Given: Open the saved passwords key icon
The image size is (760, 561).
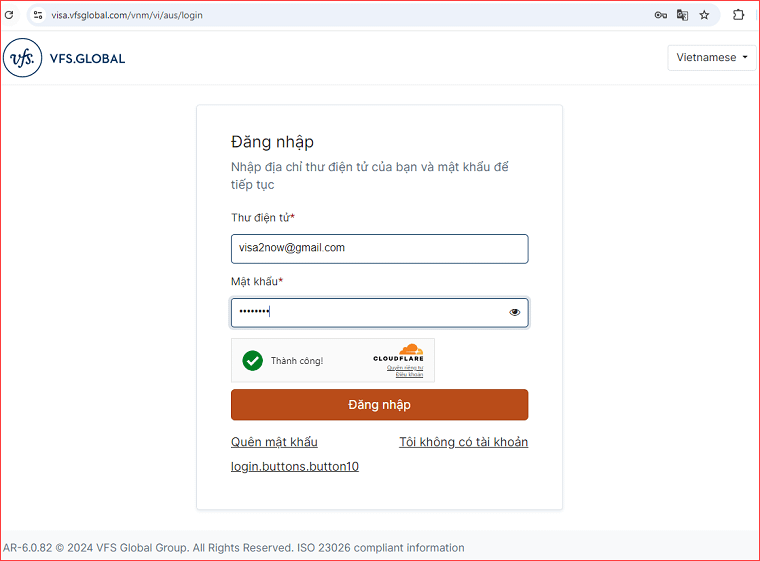Looking at the screenshot, I should pos(661,15).
